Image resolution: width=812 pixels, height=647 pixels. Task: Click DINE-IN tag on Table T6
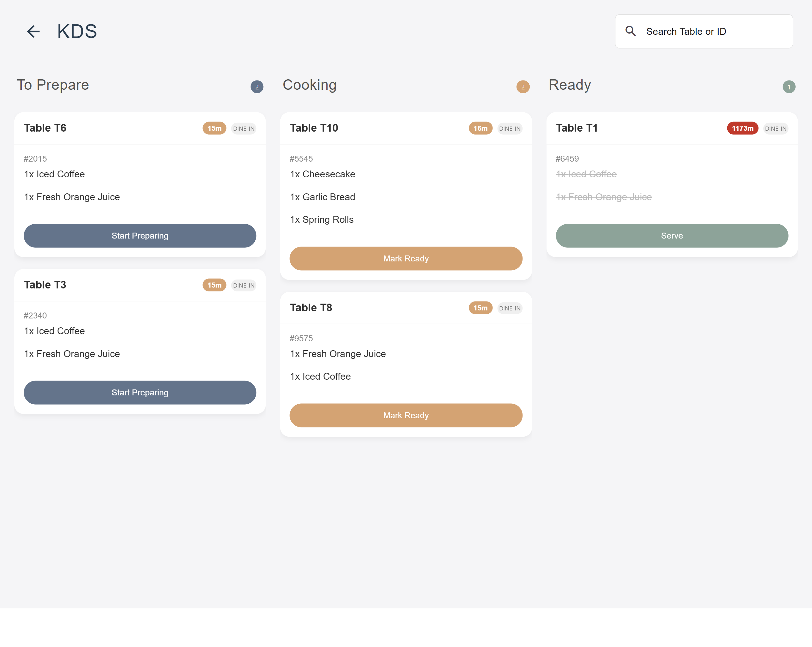click(244, 128)
